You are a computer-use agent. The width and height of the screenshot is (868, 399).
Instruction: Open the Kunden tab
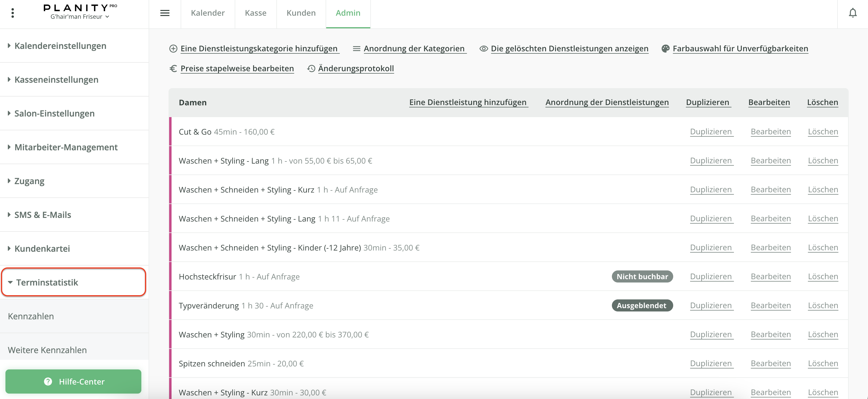301,13
